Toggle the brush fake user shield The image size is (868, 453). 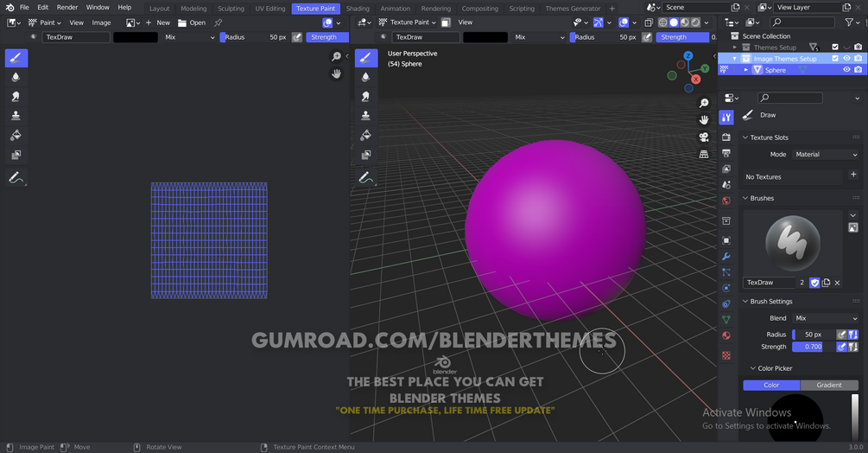(x=814, y=283)
